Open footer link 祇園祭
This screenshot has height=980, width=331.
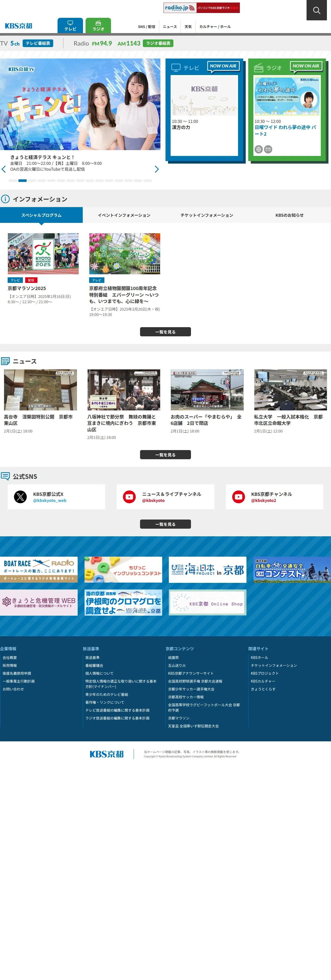[x=173, y=657]
